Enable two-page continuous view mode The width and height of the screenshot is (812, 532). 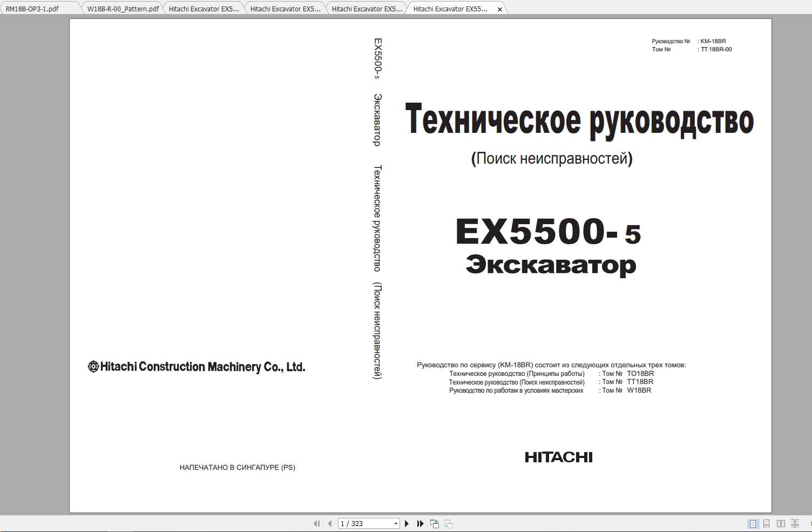795,523
